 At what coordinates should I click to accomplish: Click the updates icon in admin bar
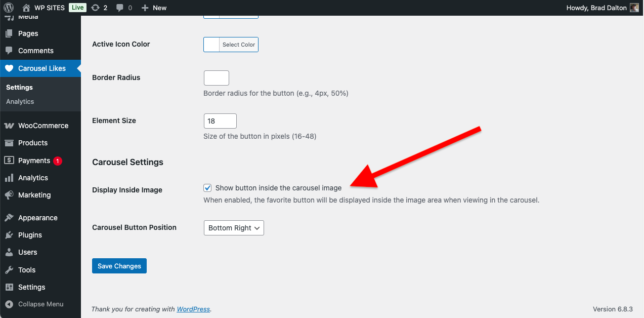tap(95, 8)
